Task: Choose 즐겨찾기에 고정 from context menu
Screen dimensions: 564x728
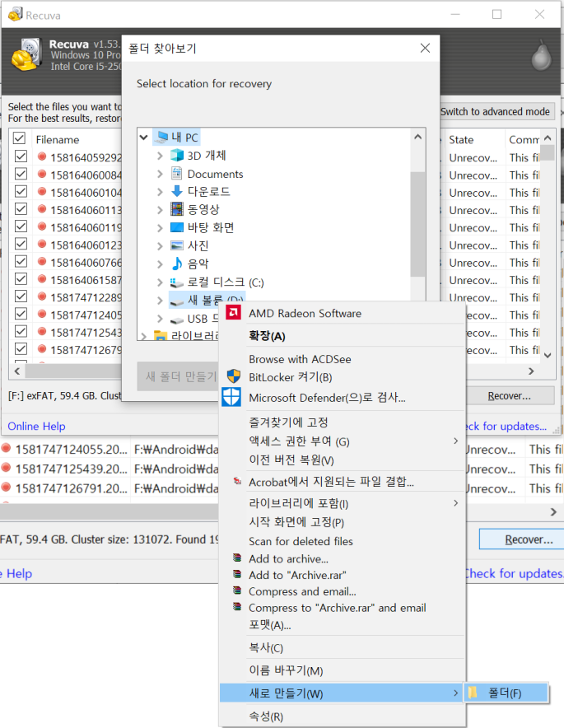Action: [x=343, y=422]
